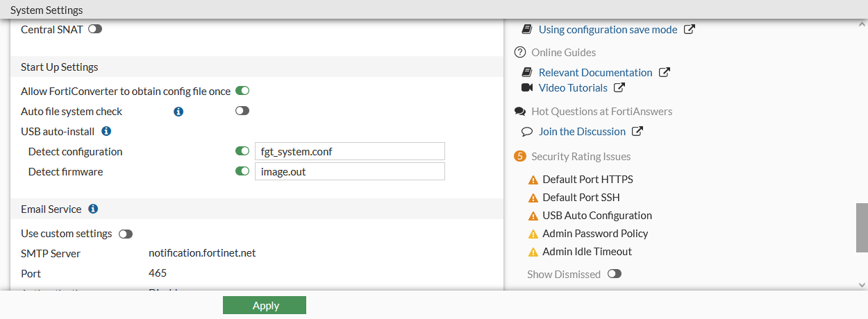Click info icon beside USB auto-install

pos(106,130)
